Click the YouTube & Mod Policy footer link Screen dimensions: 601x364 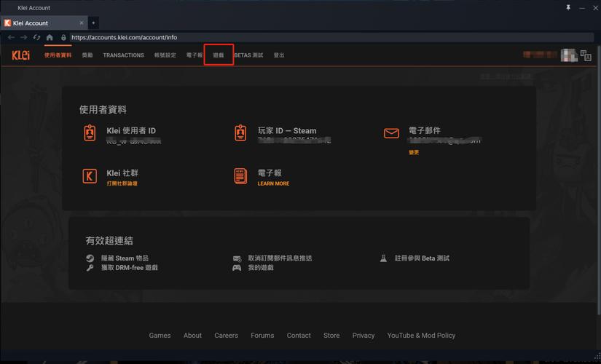click(421, 336)
